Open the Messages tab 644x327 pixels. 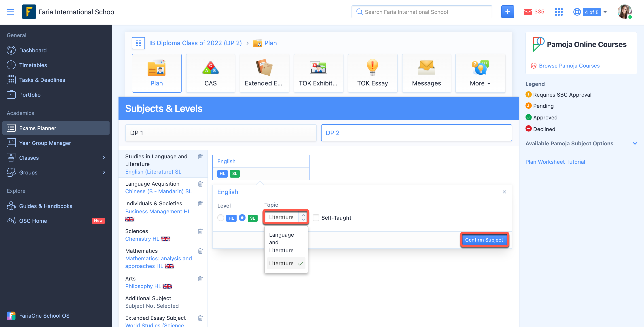tap(426, 73)
